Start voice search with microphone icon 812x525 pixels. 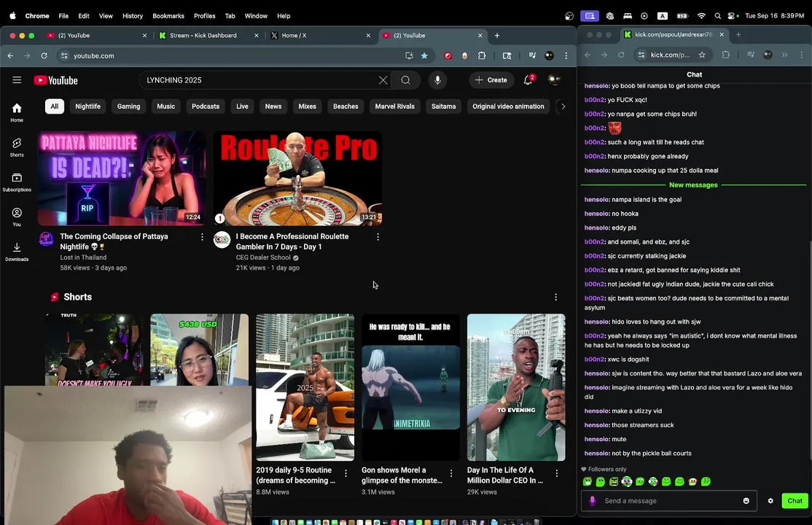[x=437, y=80]
